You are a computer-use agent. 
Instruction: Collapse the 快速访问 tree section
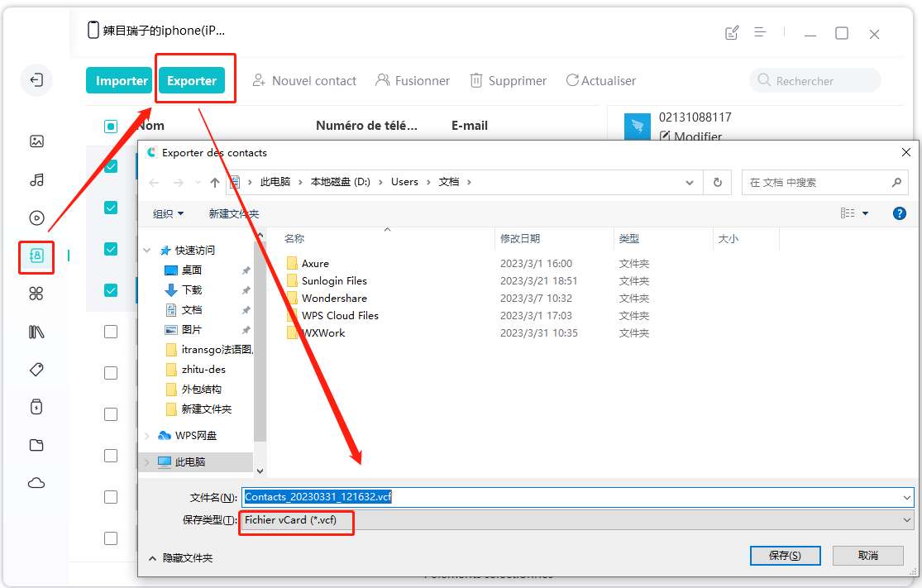146,250
